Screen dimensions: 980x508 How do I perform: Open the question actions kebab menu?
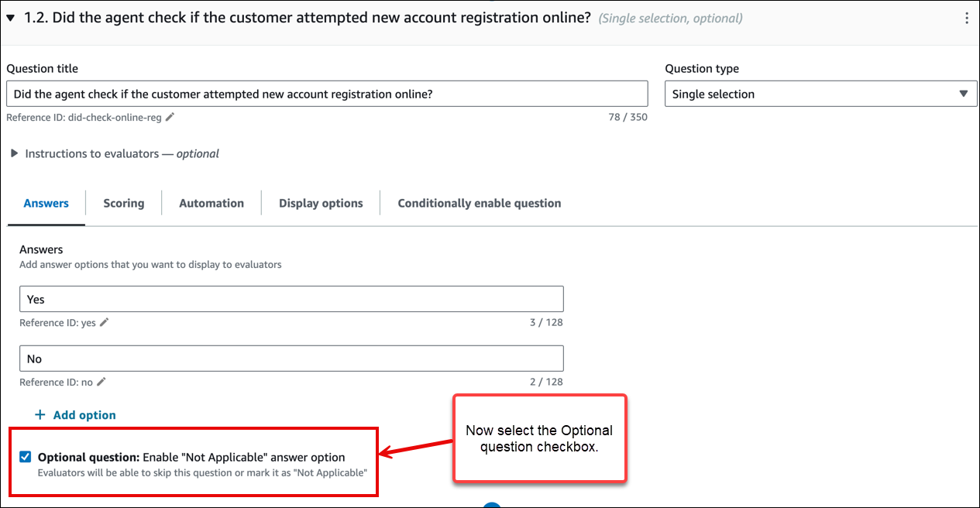coord(966,17)
